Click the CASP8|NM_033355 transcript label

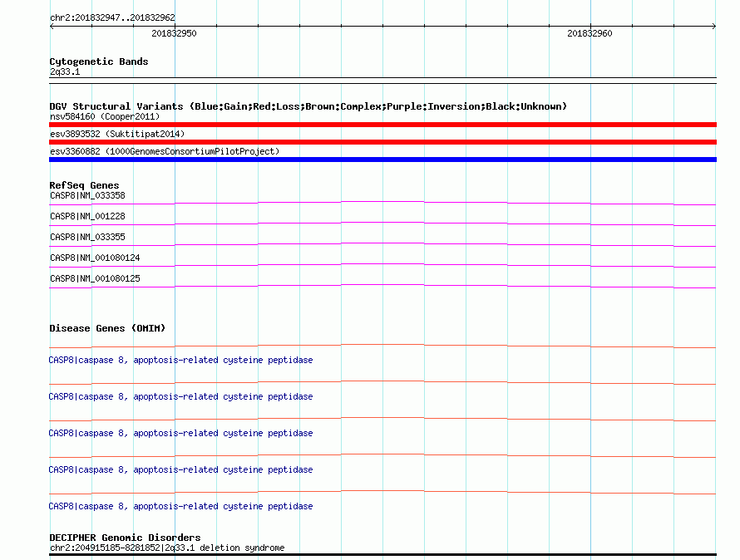87,237
